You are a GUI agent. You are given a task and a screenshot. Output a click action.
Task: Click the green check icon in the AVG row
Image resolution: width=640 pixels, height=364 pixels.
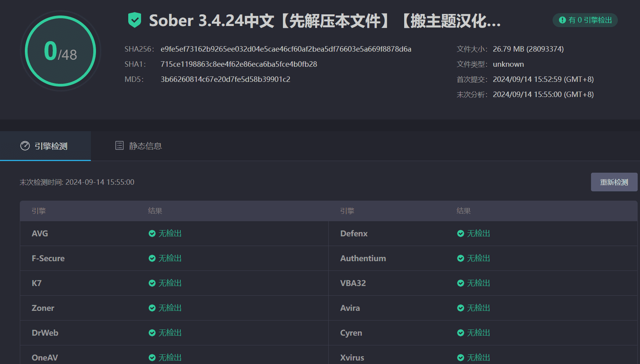[152, 234]
